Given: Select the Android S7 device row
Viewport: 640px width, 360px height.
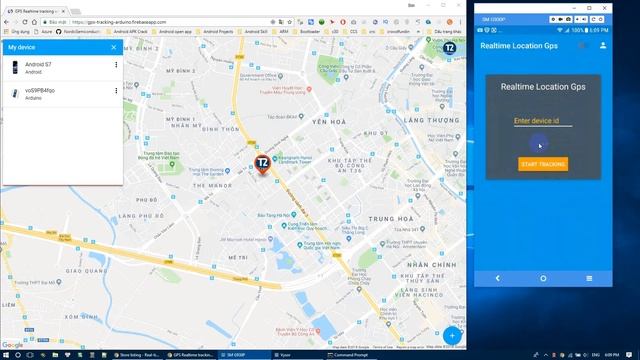Looking at the screenshot, I should 62,68.
